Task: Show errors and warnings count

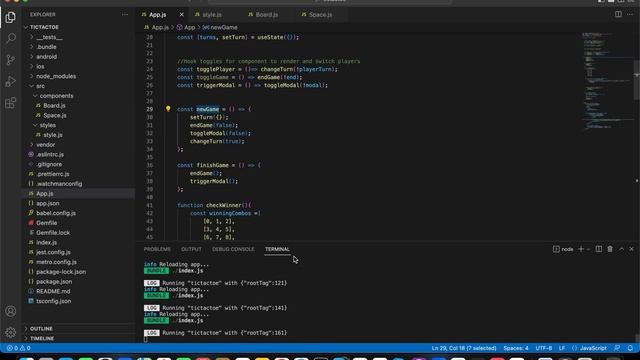Action: coord(18,348)
